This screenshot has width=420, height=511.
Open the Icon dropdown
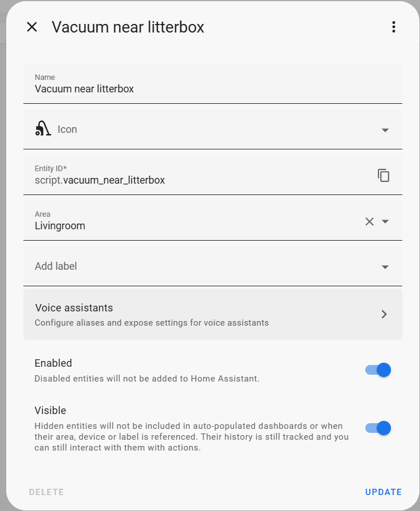[x=385, y=129]
